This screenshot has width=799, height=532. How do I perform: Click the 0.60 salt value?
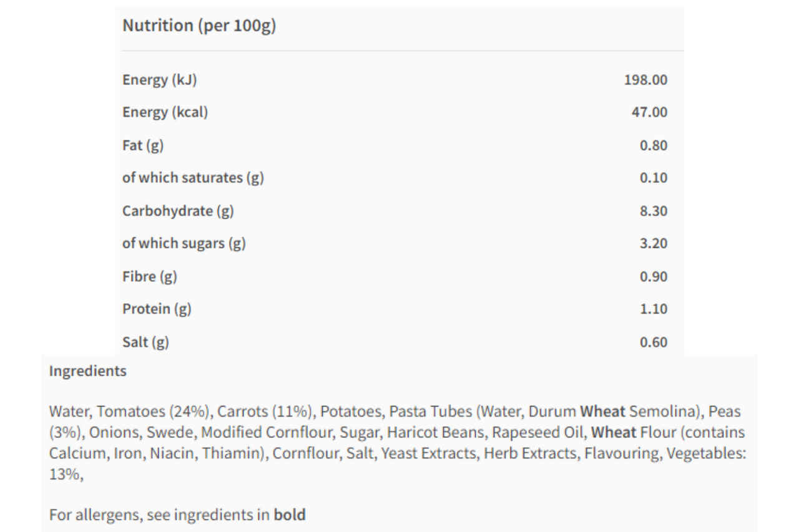[x=653, y=342]
